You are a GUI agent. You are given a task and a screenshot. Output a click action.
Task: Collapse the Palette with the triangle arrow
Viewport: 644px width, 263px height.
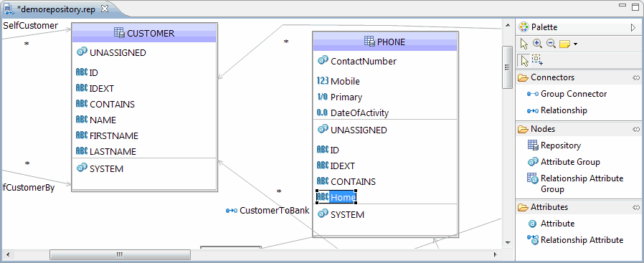click(x=633, y=27)
